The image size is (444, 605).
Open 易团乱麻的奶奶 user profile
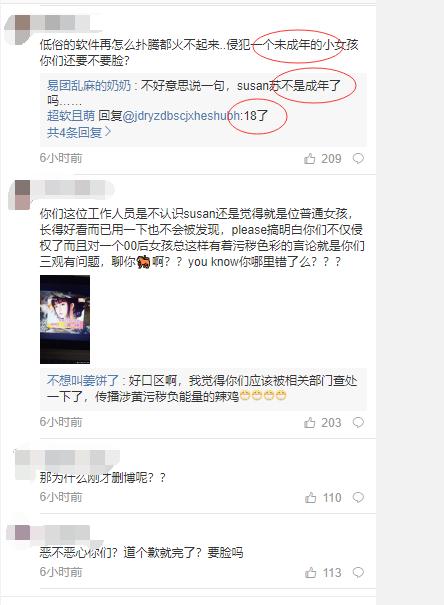(x=89, y=85)
